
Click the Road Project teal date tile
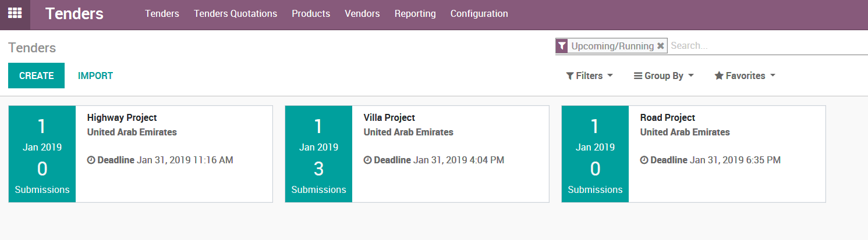point(595,154)
